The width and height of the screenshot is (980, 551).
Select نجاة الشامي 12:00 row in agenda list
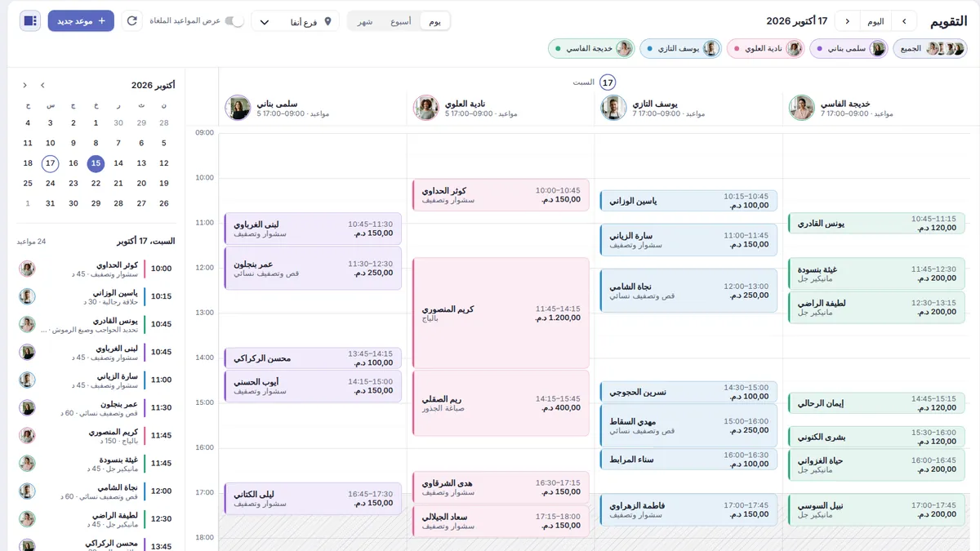pyautogui.click(x=96, y=491)
